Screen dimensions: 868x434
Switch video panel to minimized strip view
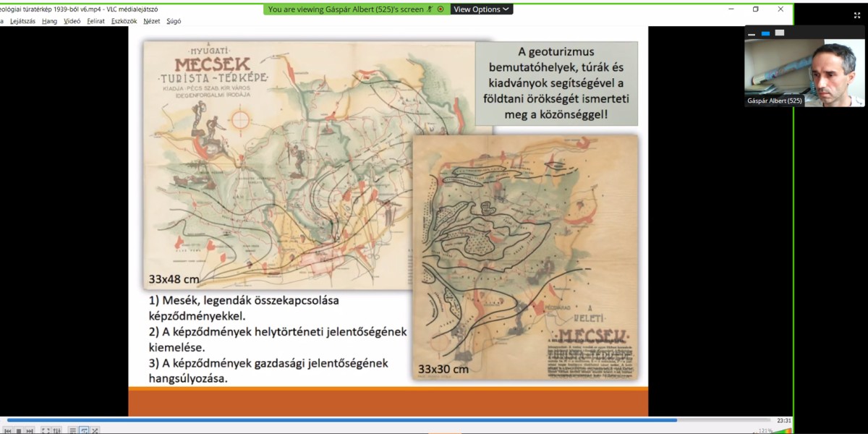752,35
